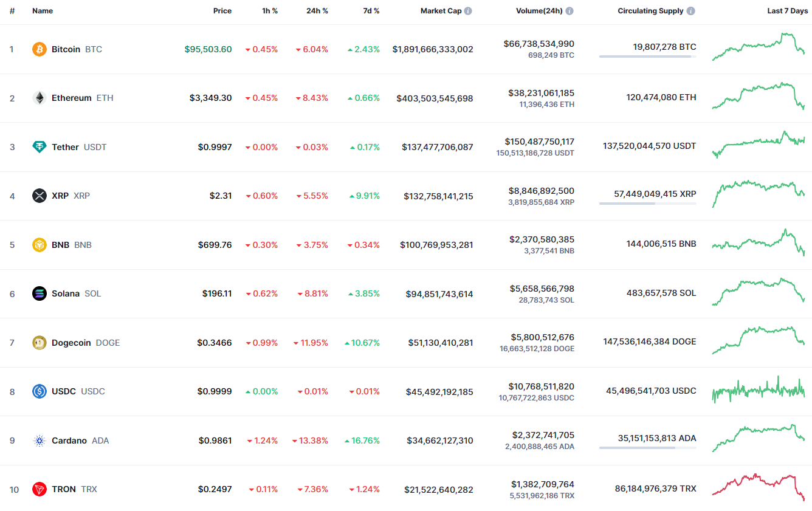
Task: Sort by the Name column header
Action: (43, 11)
